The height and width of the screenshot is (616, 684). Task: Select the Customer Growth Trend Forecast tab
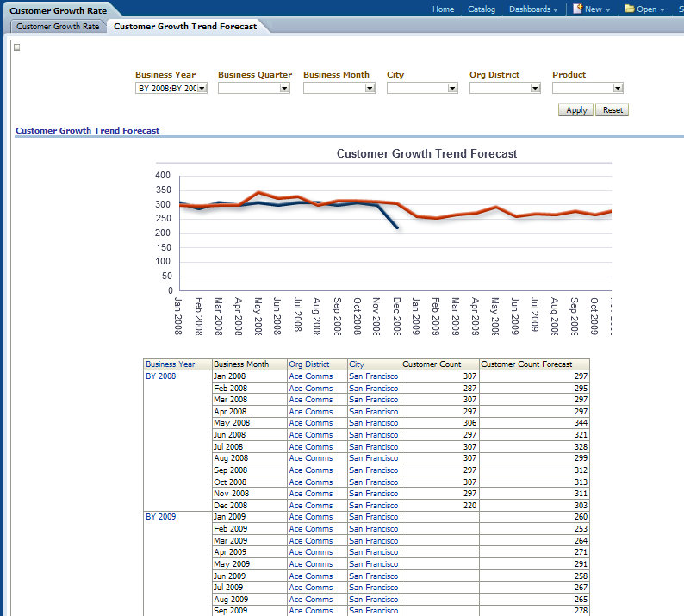point(185,27)
